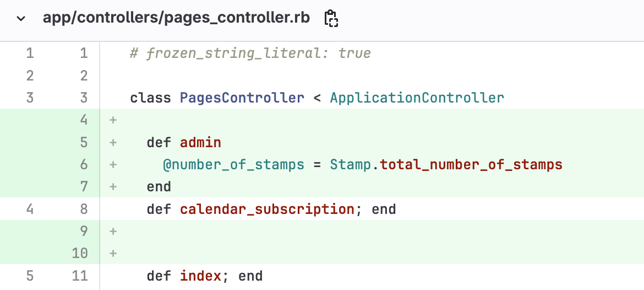The image size is (644, 290).
Task: Click the file name app/controllers/pages_controller.rb
Action: coord(176,18)
